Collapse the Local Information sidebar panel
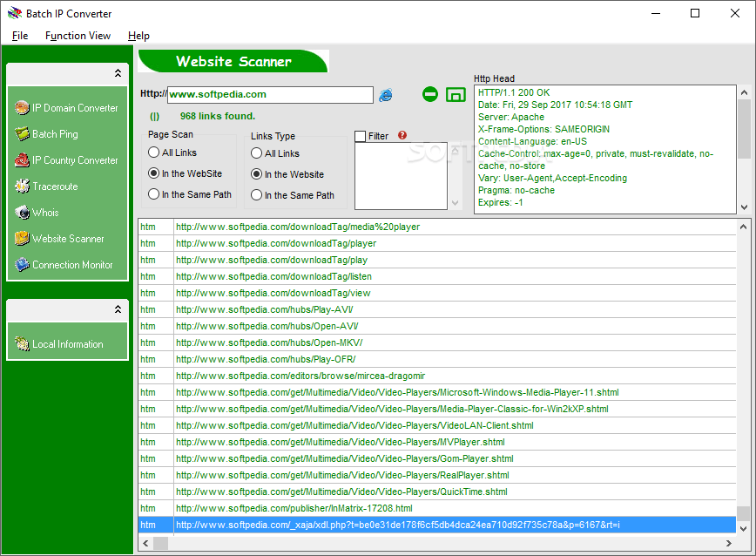 coord(118,309)
